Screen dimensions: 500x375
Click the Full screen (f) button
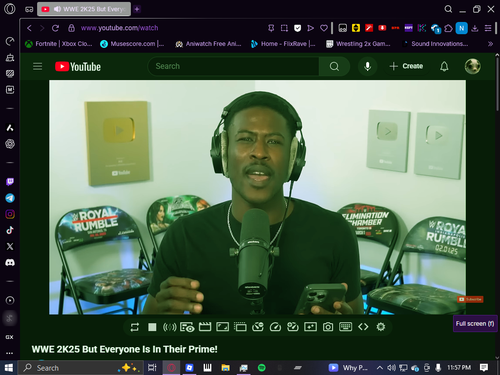(475, 324)
